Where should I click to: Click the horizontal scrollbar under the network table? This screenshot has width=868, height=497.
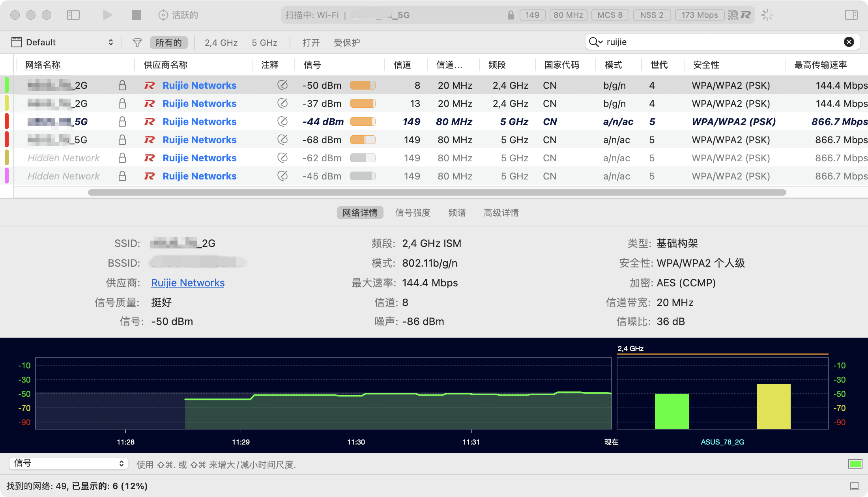tap(437, 192)
